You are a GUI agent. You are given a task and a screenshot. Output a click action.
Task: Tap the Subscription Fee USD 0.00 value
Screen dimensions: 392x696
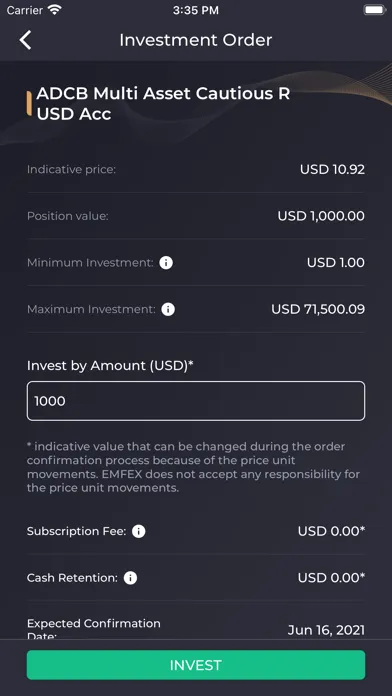pos(332,531)
